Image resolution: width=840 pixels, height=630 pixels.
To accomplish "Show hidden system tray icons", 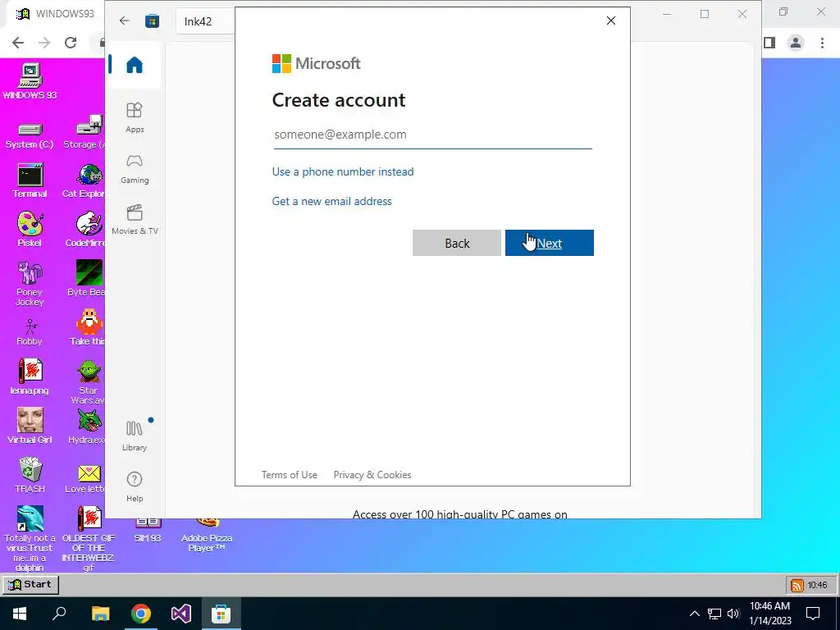I will coord(694,614).
